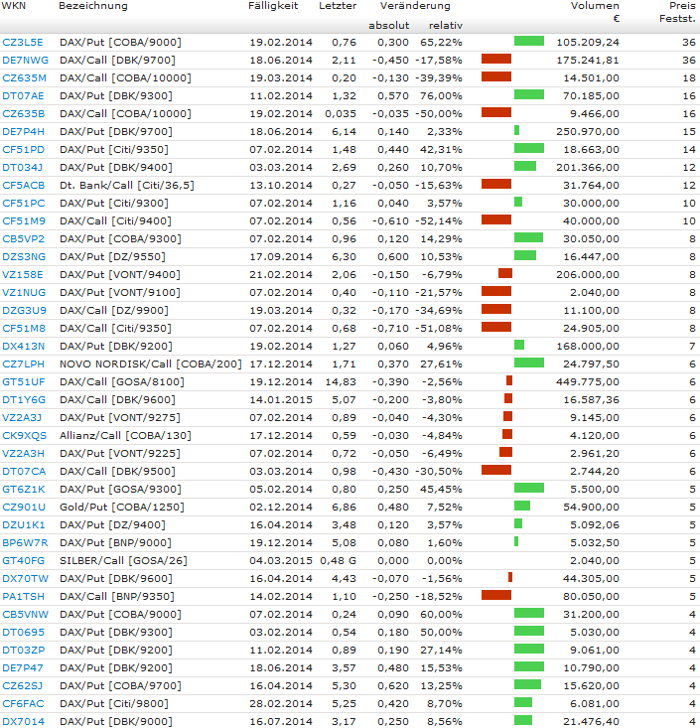Open WKN link VZ2A3J
This screenshot has width=700, height=728.
(22, 418)
